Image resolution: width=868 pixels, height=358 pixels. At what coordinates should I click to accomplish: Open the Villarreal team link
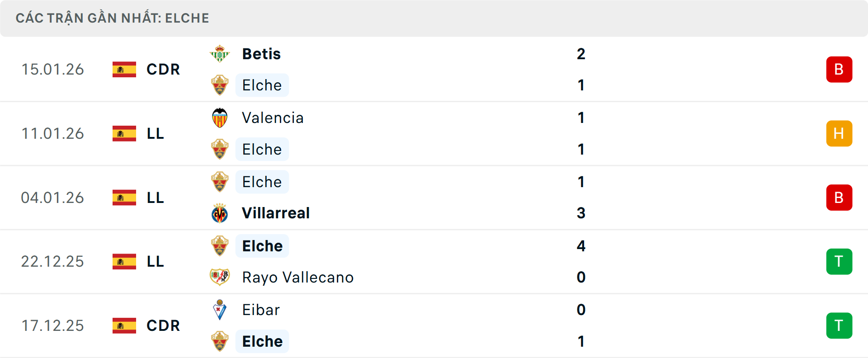tap(276, 213)
